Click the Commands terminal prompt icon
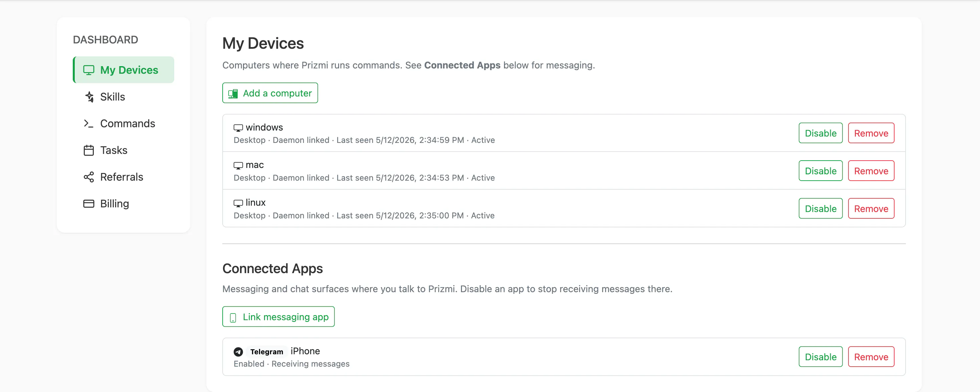Image resolution: width=980 pixels, height=392 pixels. (x=88, y=123)
